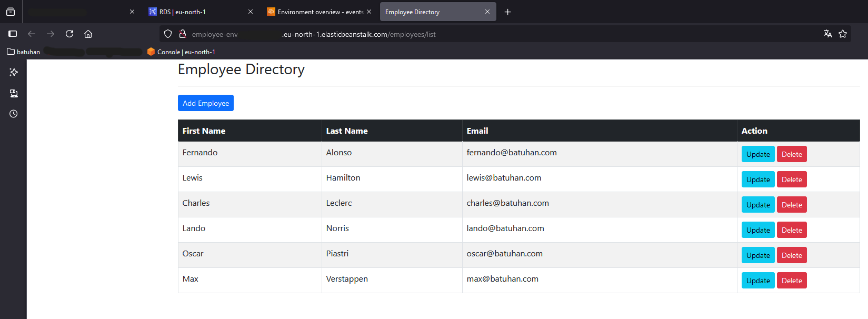Select the Employee Directory tab
The width and height of the screenshot is (868, 319).
(x=438, y=12)
